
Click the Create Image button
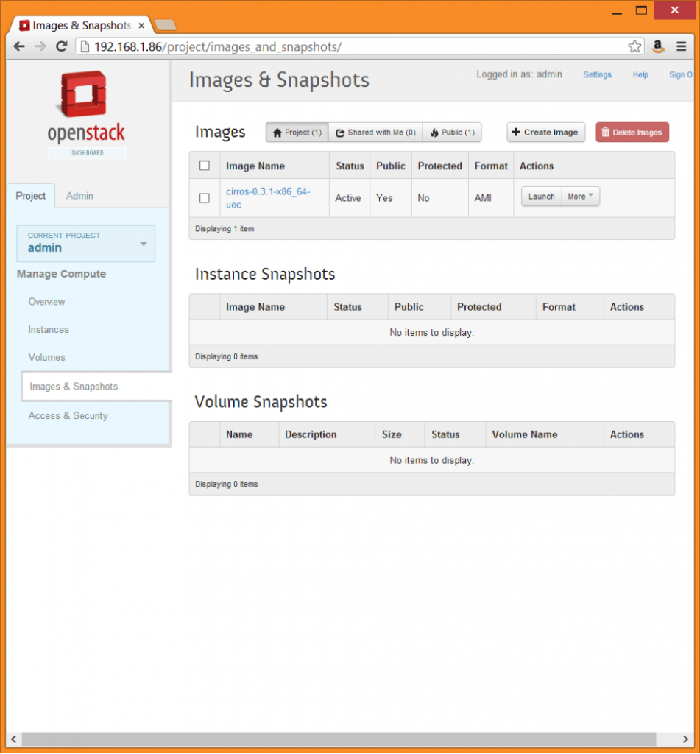pos(545,133)
